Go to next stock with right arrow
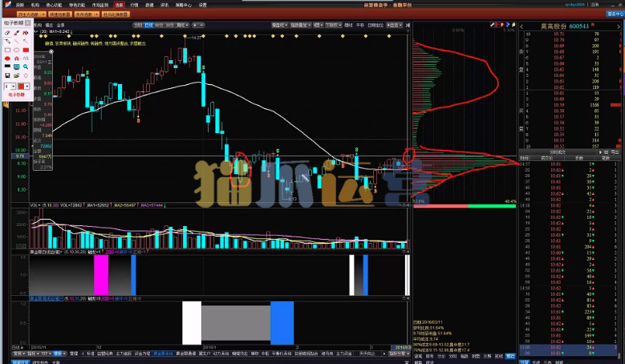This screenshot has height=364, width=625. click(x=619, y=26)
